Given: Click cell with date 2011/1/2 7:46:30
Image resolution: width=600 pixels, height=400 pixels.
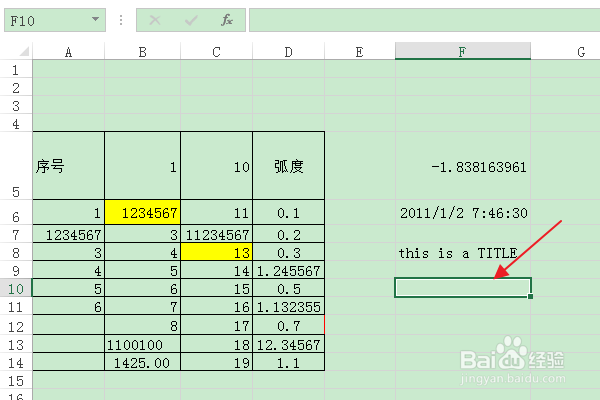Looking at the screenshot, I should point(463,212).
